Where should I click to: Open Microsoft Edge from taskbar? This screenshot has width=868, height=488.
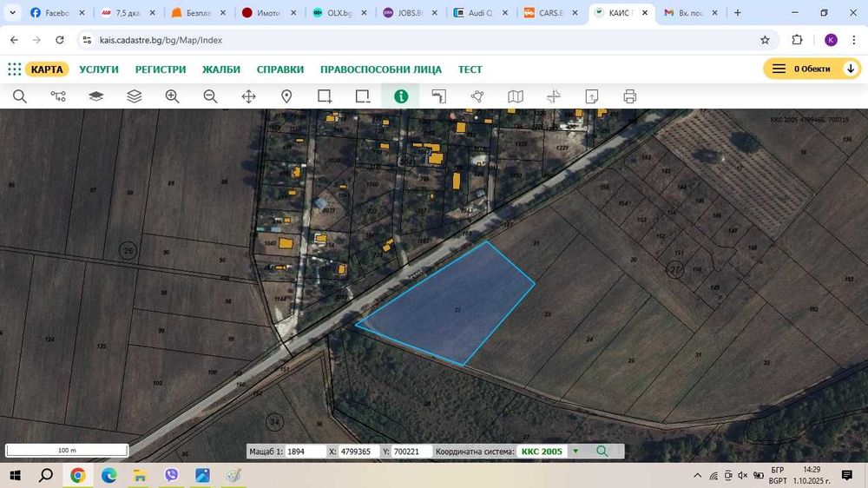coord(109,475)
